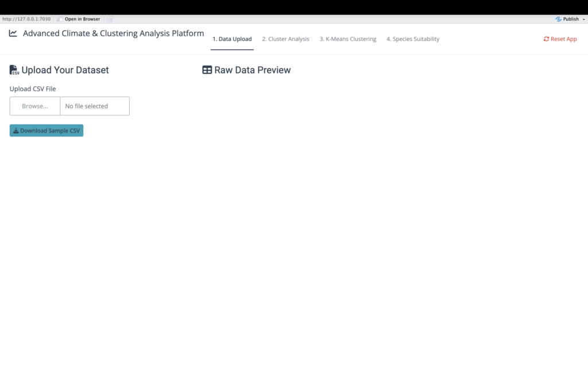
Task: Click the 127.0.0.1:7030 address text
Action: [x=26, y=19]
